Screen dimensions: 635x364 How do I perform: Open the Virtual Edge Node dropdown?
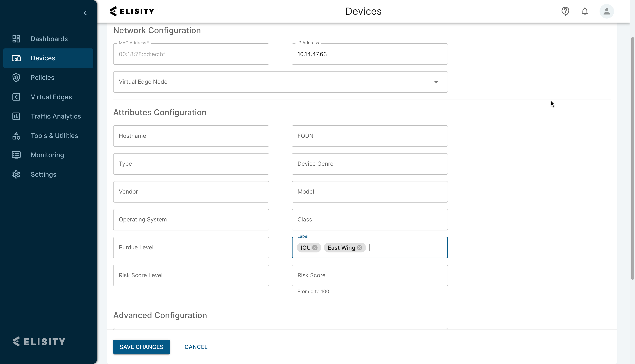(x=436, y=82)
